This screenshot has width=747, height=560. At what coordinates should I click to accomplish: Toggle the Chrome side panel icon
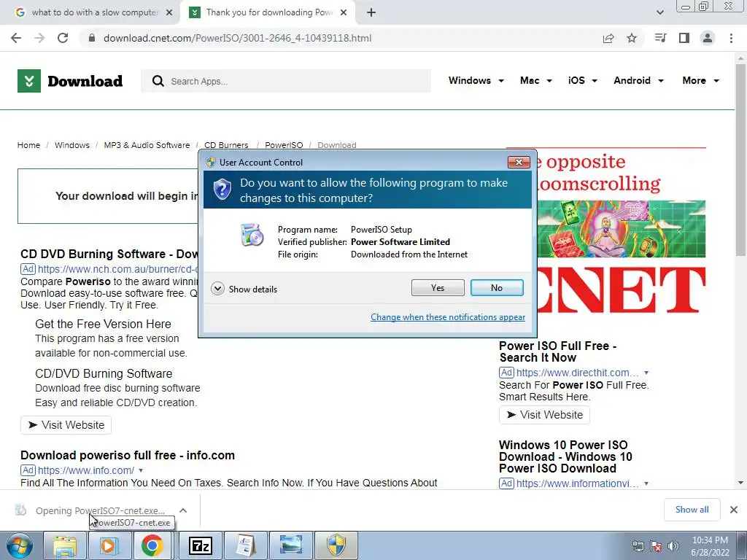(684, 38)
